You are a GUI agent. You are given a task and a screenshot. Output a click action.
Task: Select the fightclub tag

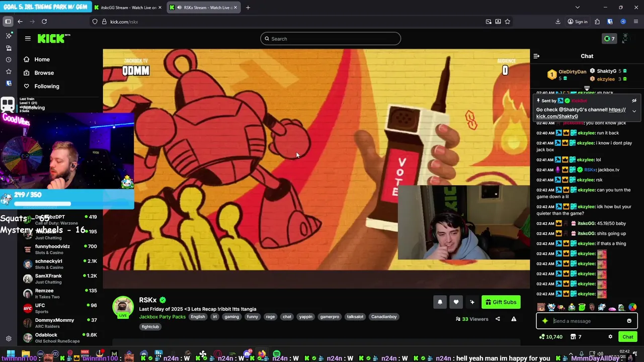[150, 327]
